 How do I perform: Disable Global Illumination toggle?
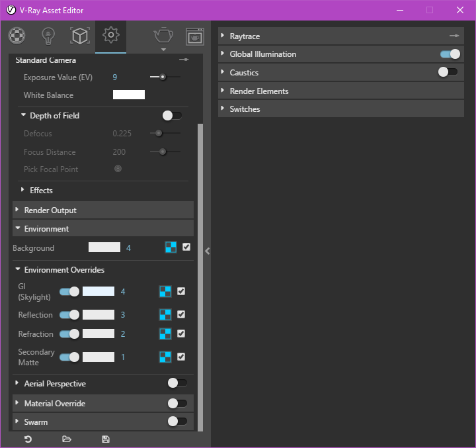[x=450, y=54]
